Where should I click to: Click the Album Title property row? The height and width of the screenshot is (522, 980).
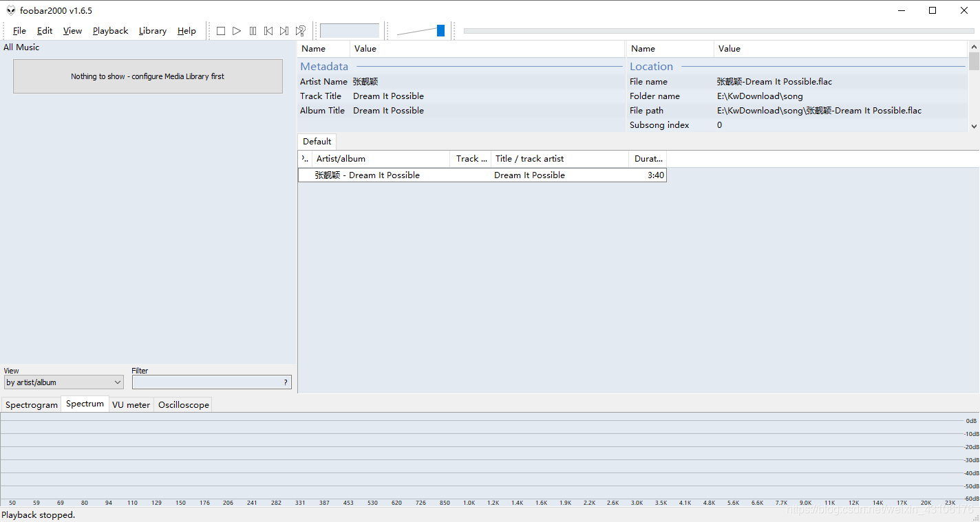(x=461, y=111)
